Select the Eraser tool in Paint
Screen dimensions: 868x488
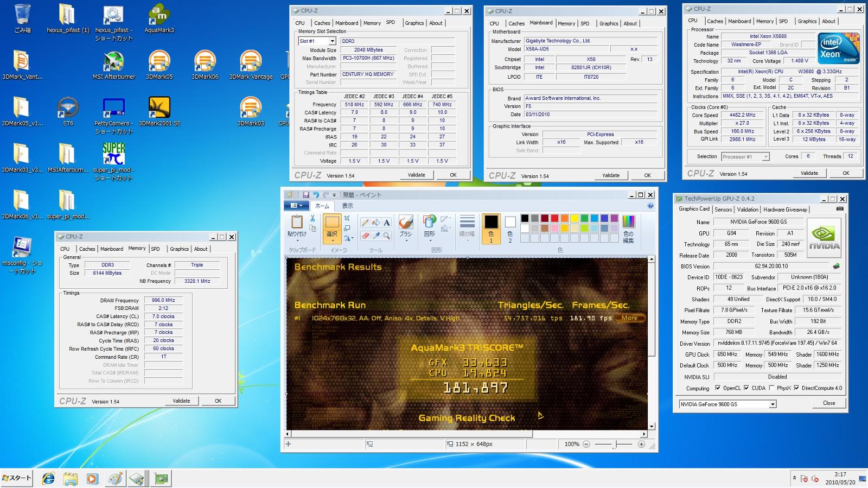[x=365, y=236]
